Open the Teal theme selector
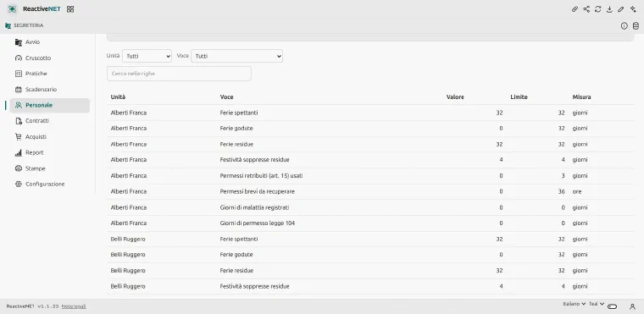 click(597, 304)
